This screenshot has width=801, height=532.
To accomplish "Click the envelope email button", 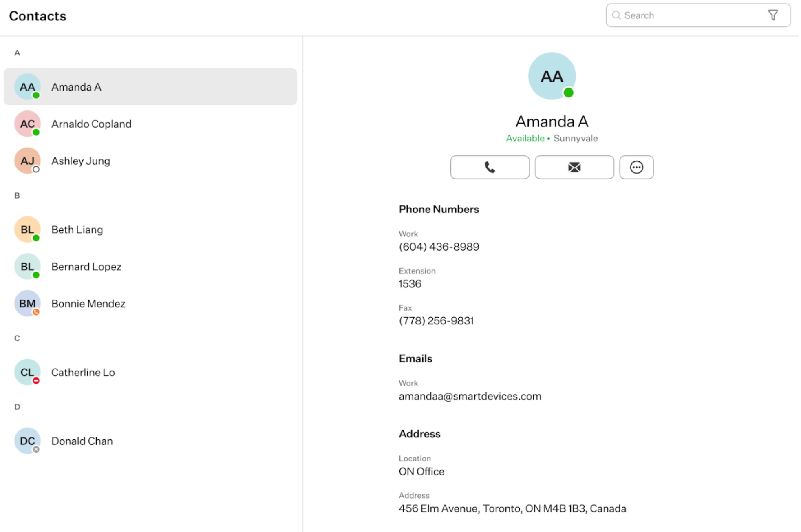I will (x=574, y=167).
